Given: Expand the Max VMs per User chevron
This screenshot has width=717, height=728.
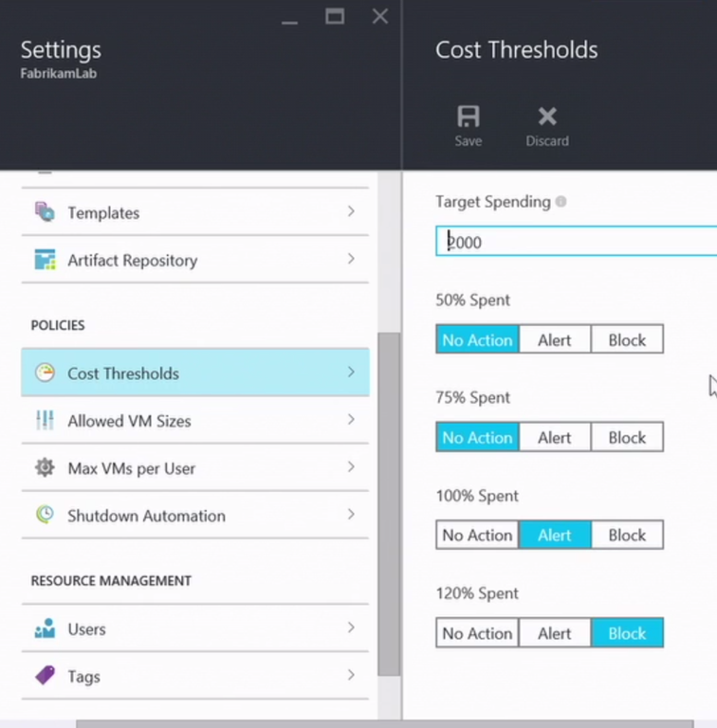Looking at the screenshot, I should [351, 466].
